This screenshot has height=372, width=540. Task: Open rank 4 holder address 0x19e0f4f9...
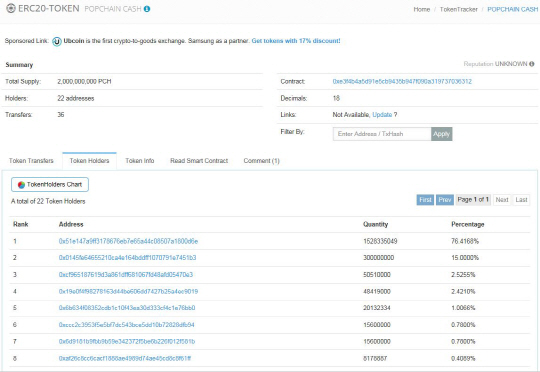click(x=128, y=291)
